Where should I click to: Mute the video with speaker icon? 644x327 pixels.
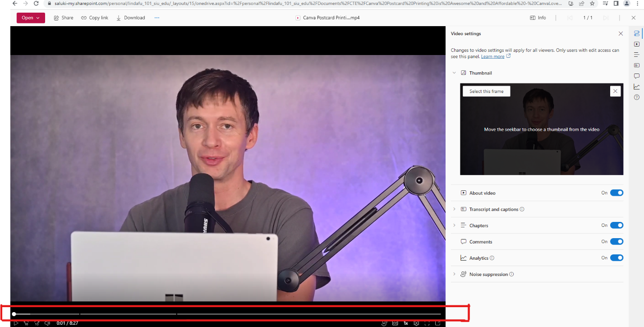click(47, 323)
